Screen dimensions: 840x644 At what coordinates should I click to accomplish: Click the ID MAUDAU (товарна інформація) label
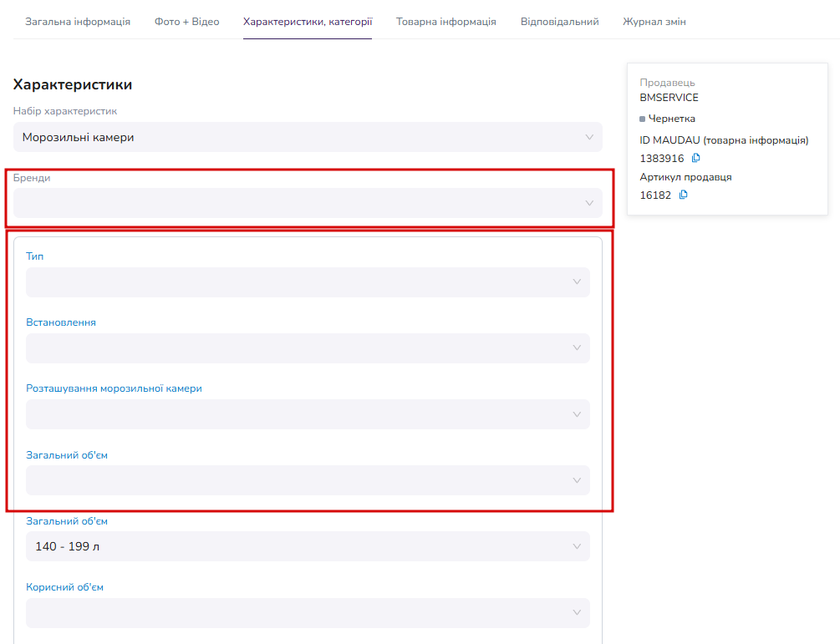pyautogui.click(x=725, y=140)
